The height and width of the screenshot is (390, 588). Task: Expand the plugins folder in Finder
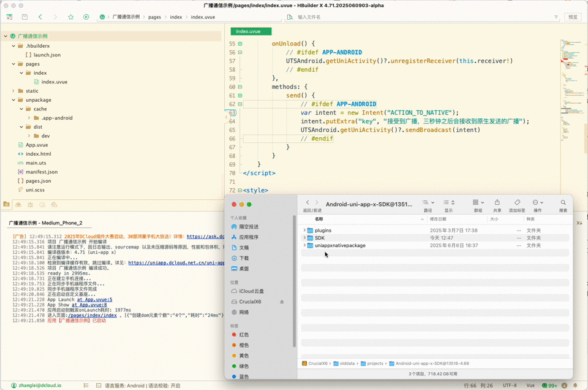click(304, 230)
